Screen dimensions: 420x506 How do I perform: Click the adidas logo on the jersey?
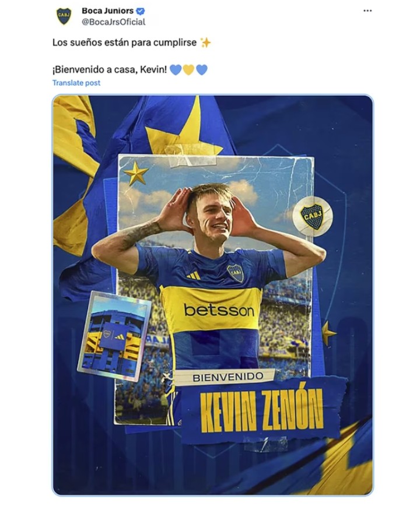[x=194, y=275]
